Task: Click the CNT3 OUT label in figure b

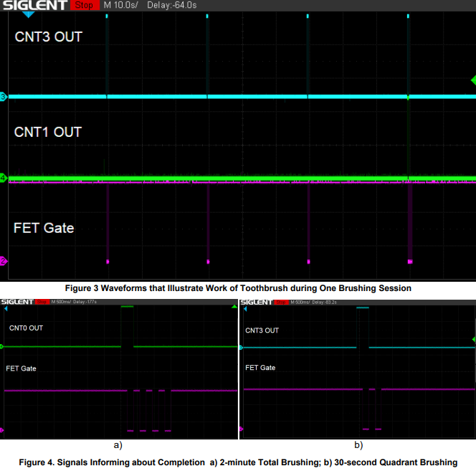Action: point(262,330)
